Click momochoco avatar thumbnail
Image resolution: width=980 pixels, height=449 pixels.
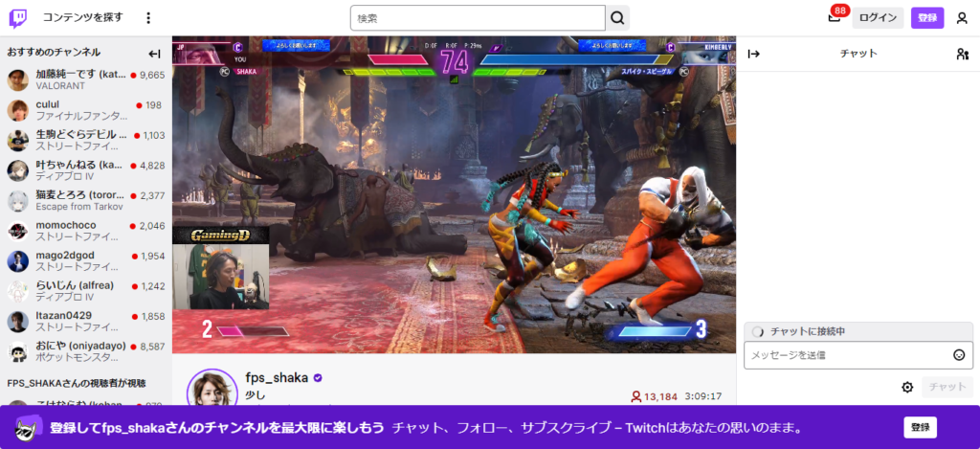click(x=17, y=231)
